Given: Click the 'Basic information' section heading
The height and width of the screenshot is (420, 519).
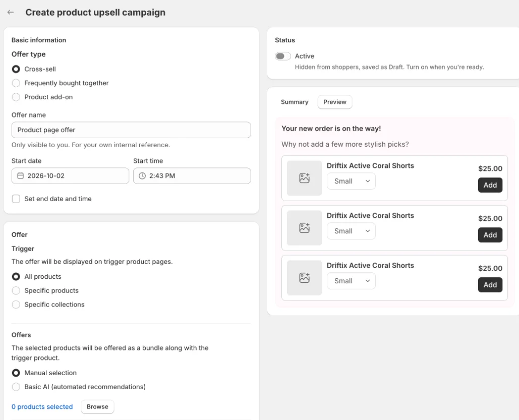Looking at the screenshot, I should tap(39, 40).
